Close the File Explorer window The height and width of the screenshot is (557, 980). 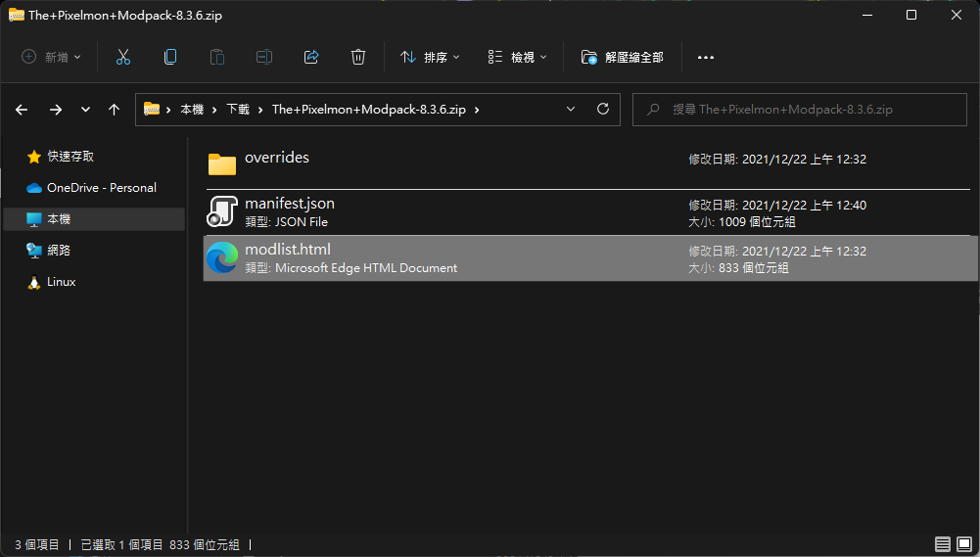[957, 15]
